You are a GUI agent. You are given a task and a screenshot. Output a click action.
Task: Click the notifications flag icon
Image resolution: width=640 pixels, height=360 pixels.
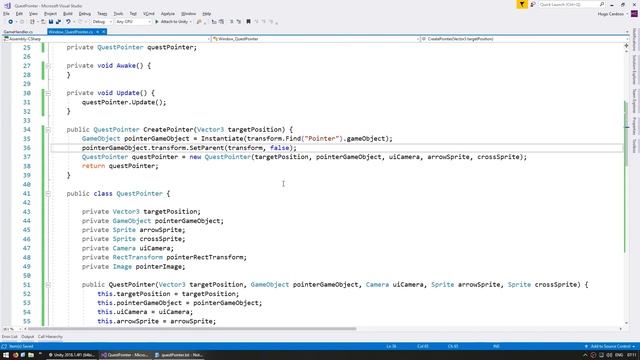click(x=522, y=4)
